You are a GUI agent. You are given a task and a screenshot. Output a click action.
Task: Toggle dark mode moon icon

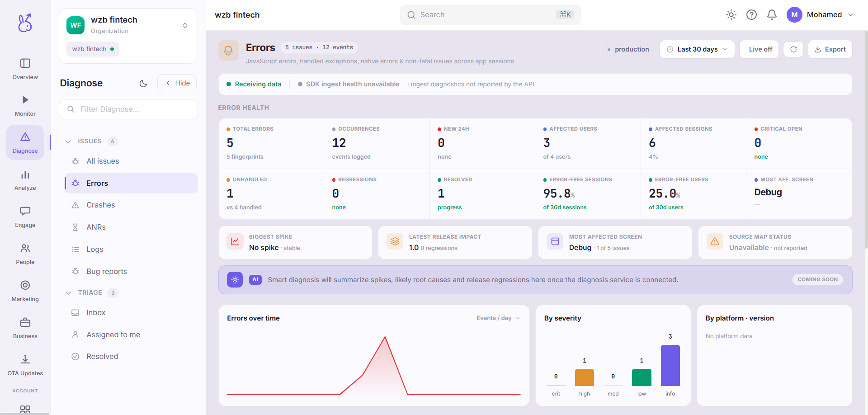pos(143,83)
